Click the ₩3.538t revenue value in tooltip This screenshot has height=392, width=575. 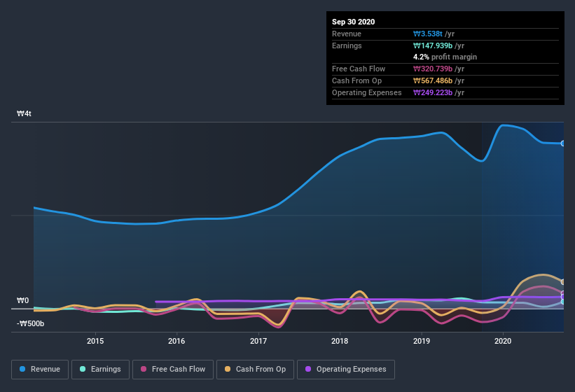point(428,34)
